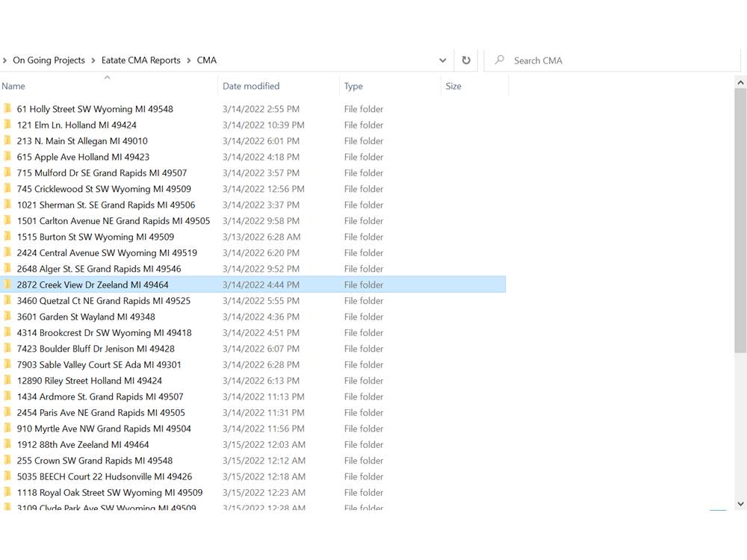This screenshot has width=747, height=560.
Task: Select folder icon of 715 Mulford Dr SE
Action: point(7,172)
